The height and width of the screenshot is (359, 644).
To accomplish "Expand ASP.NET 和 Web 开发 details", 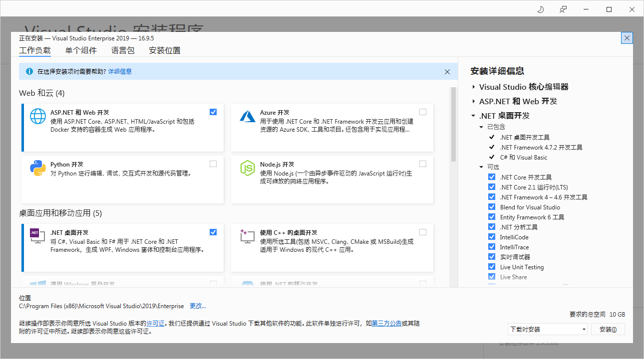I will [x=473, y=101].
